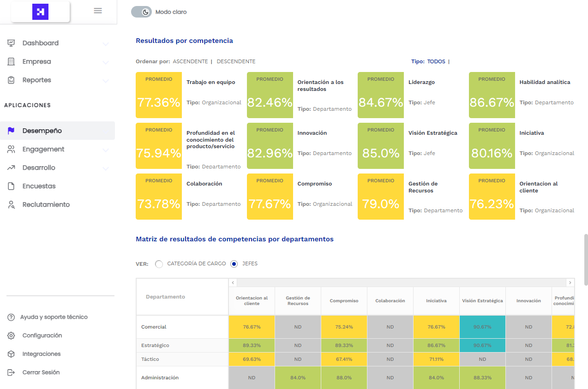Open Reclutamiento from the sidebar
Viewport: 588px width, 389px height.
[x=46, y=204]
